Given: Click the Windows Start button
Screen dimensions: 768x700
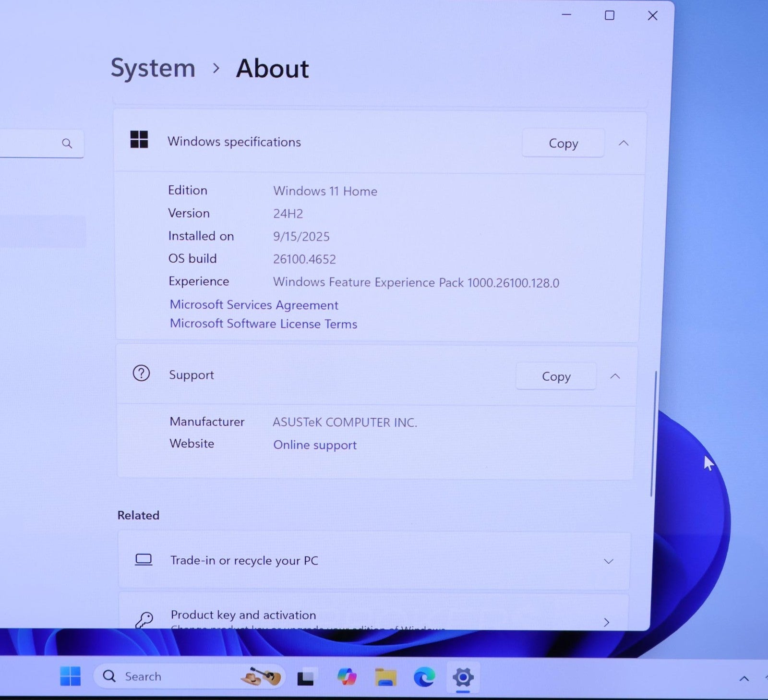Looking at the screenshot, I should click(x=71, y=676).
